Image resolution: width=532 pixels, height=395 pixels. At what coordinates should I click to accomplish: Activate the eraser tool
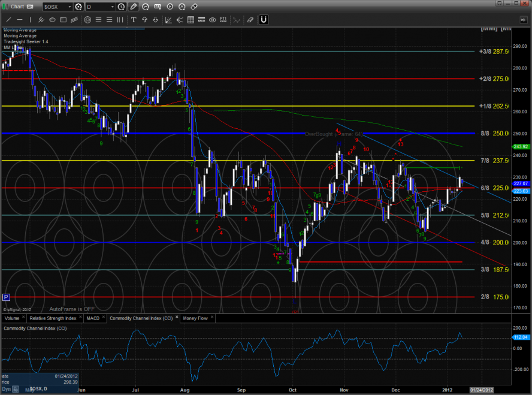click(250, 20)
